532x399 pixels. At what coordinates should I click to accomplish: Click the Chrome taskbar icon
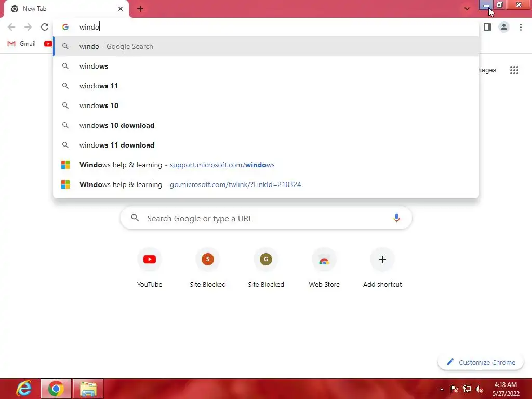[x=56, y=389]
